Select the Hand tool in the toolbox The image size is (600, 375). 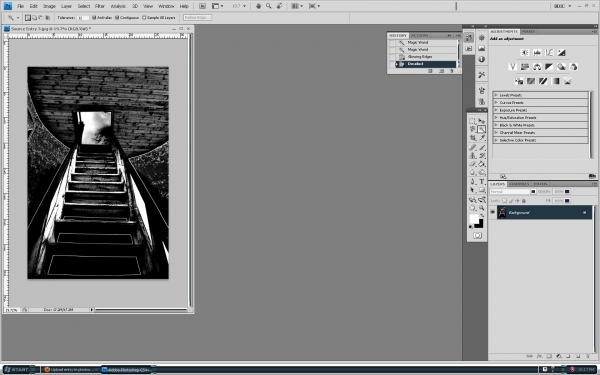click(473, 208)
